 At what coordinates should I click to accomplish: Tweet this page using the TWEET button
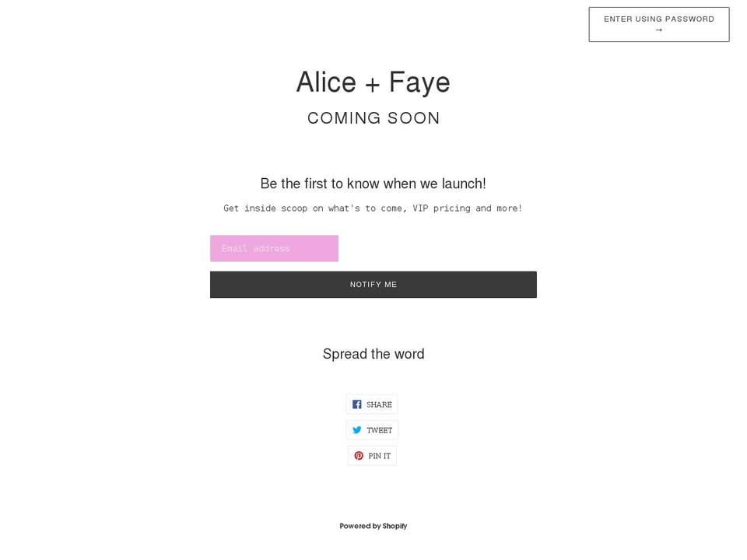pyautogui.click(x=373, y=429)
